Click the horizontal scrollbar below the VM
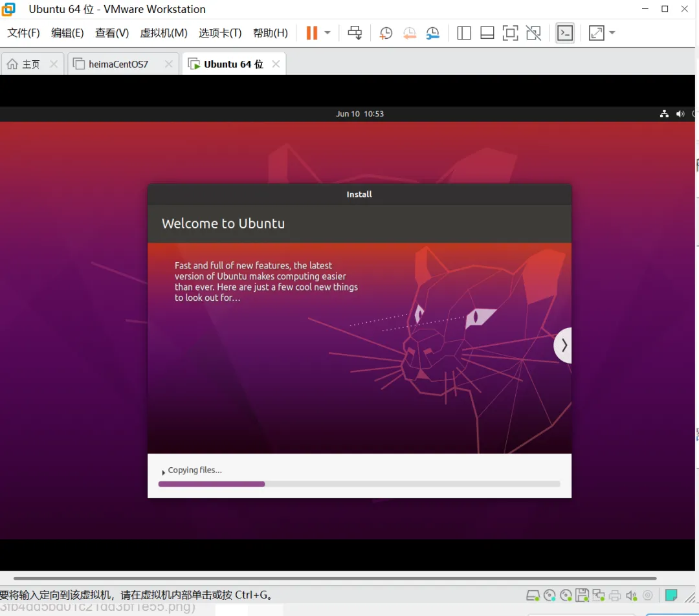The width and height of the screenshot is (699, 616). (335, 578)
